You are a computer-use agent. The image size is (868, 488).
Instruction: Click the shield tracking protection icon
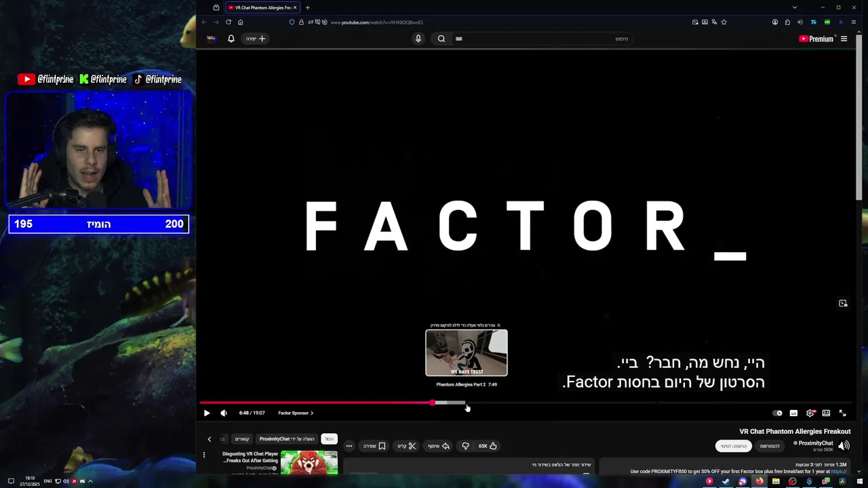[292, 22]
